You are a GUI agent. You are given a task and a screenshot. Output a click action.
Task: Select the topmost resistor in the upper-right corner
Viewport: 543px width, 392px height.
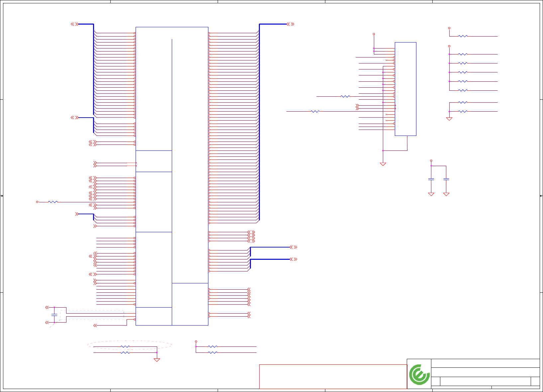tap(463, 36)
